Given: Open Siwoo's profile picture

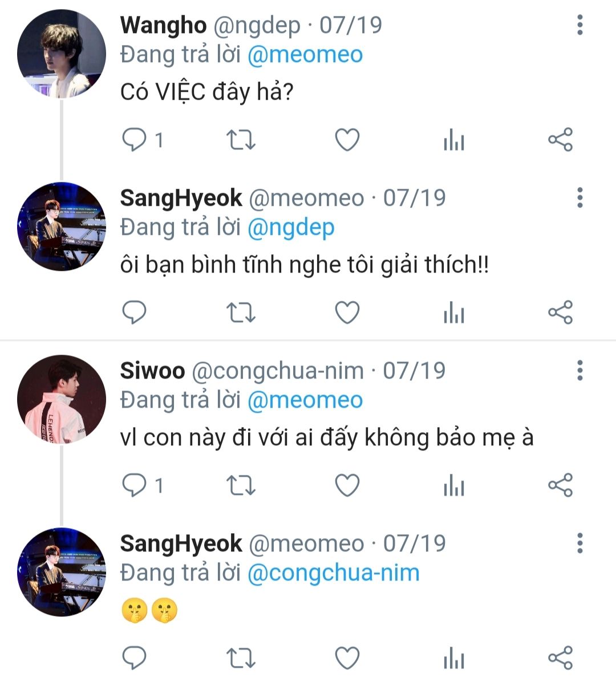Looking at the screenshot, I should (x=62, y=399).
